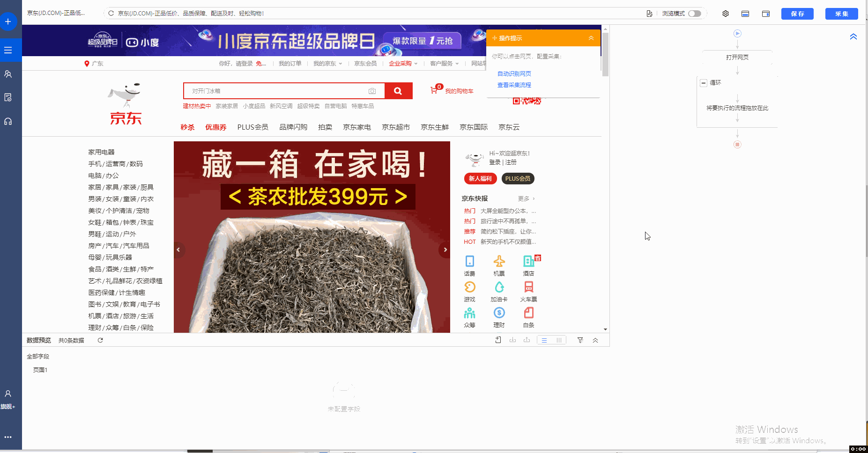This screenshot has width=868, height=453.
Task: Click the Save (保存) button
Action: coord(797,14)
